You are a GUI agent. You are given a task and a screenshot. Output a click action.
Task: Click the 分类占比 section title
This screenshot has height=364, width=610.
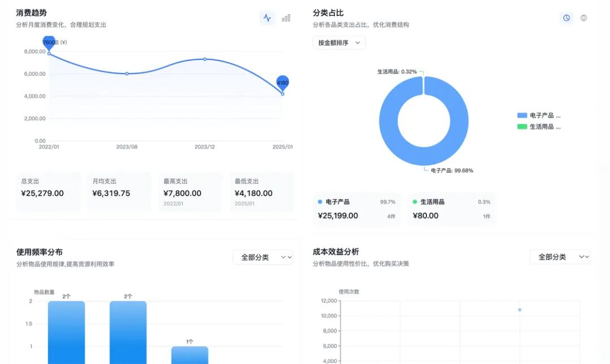tap(328, 13)
